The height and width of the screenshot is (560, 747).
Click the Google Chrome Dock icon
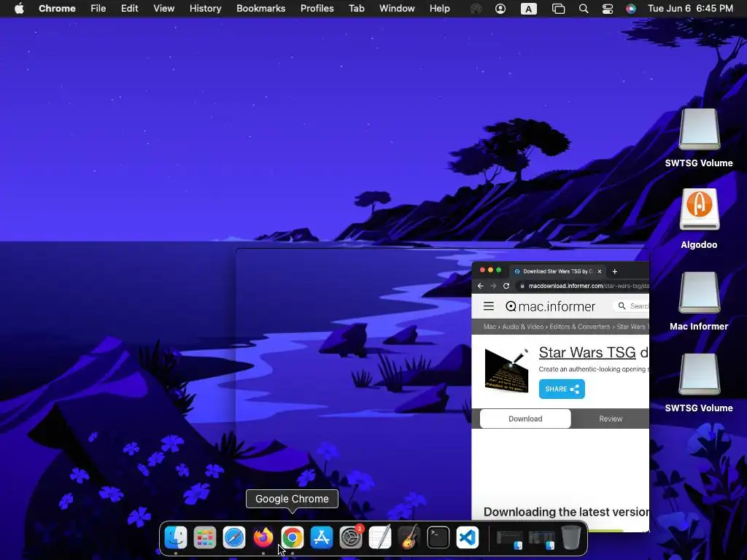(x=292, y=537)
